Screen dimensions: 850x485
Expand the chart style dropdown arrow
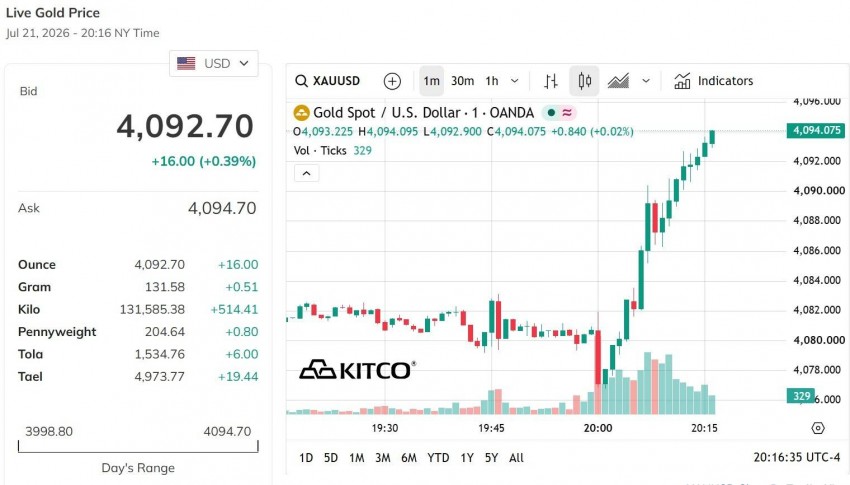click(x=646, y=81)
